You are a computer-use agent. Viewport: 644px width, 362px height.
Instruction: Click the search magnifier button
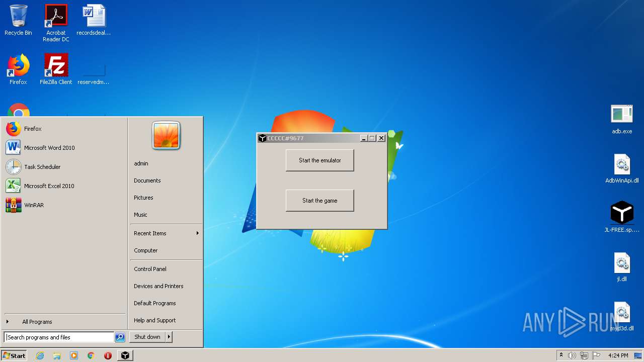[120, 337]
